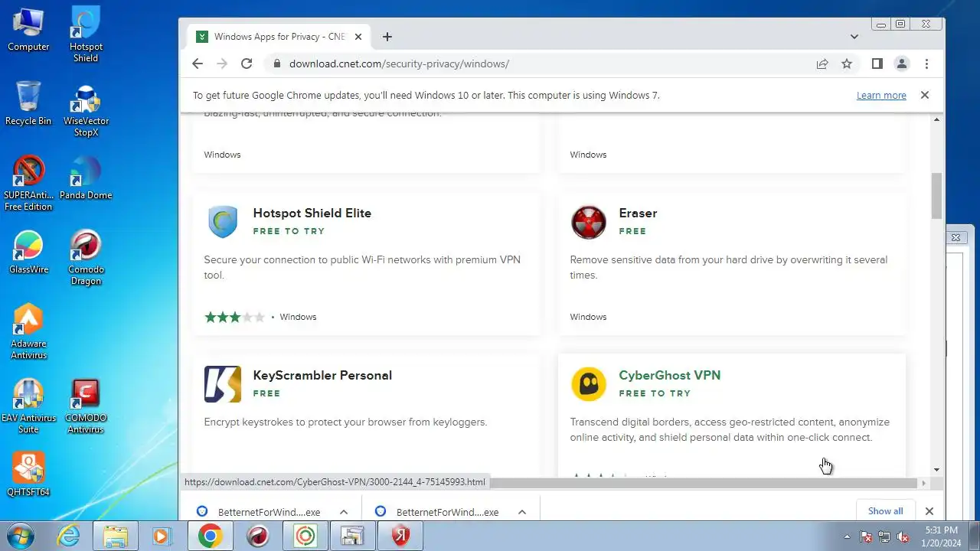This screenshot has width=980, height=551.
Task: Open the QHTSFT64 desktop icon
Action: (x=28, y=474)
